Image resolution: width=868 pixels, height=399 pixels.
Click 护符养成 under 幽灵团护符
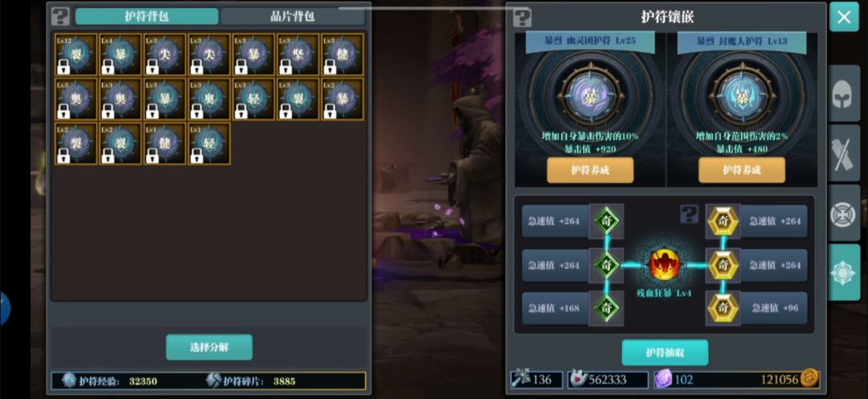590,169
